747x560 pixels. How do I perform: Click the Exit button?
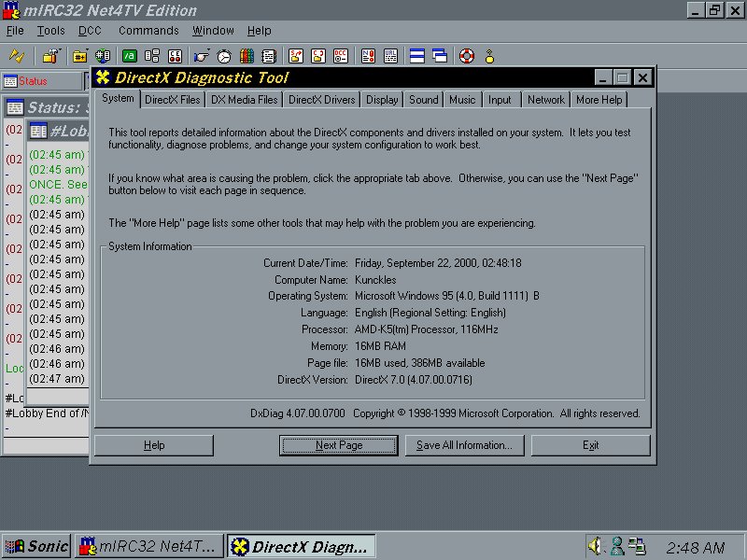point(590,445)
